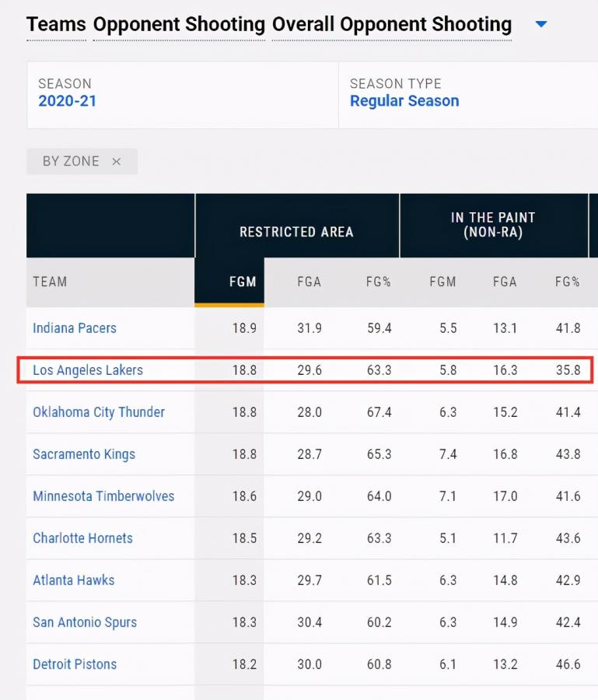Screen dimensions: 598x700
Task: Select Pacers restricted FGA value 31.9
Action: 309,328
